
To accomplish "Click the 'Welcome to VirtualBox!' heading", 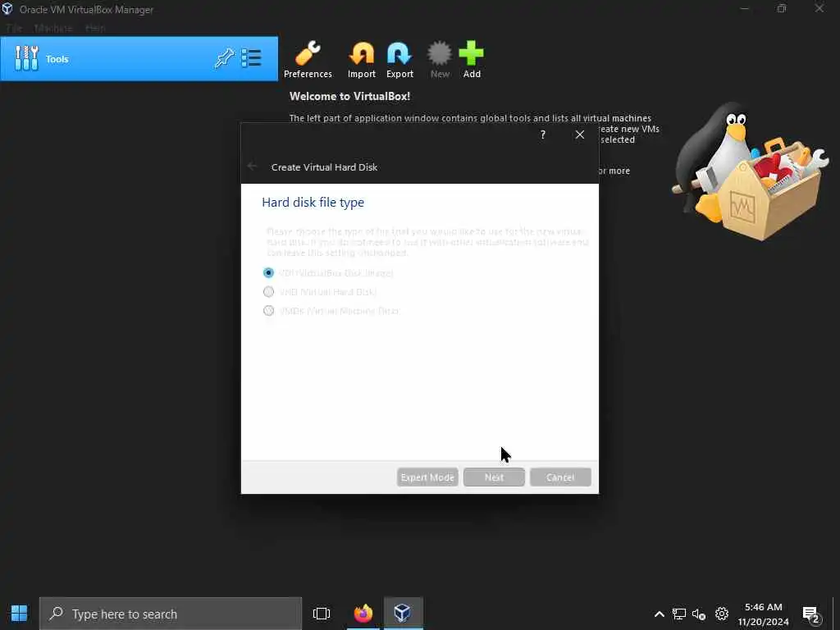I will (349, 97).
